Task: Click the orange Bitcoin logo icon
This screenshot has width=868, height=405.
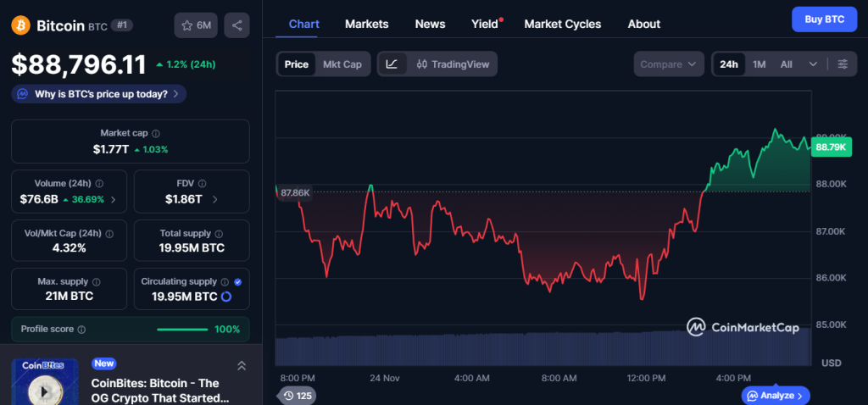Action: tap(20, 25)
